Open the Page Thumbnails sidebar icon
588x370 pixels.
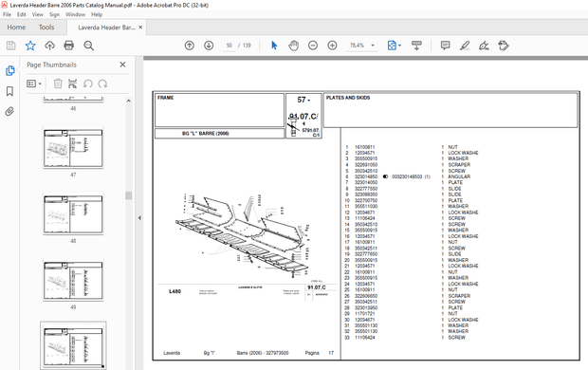pos(10,70)
